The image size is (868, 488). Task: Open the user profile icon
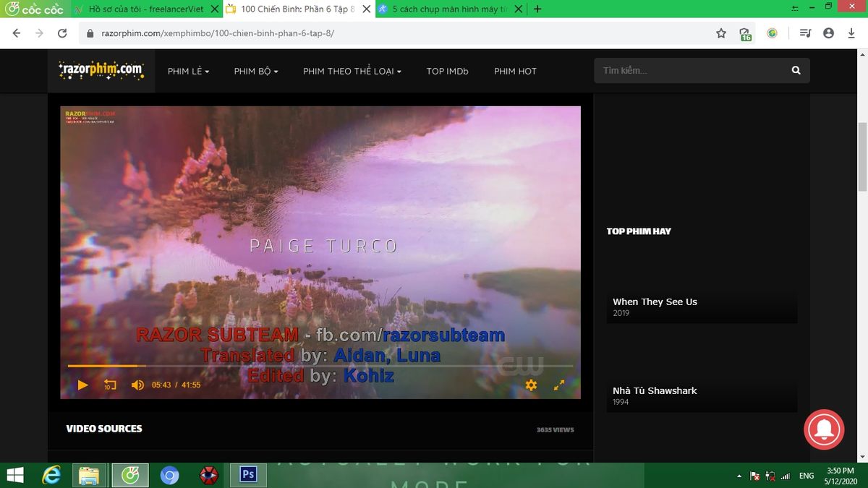[x=829, y=33]
